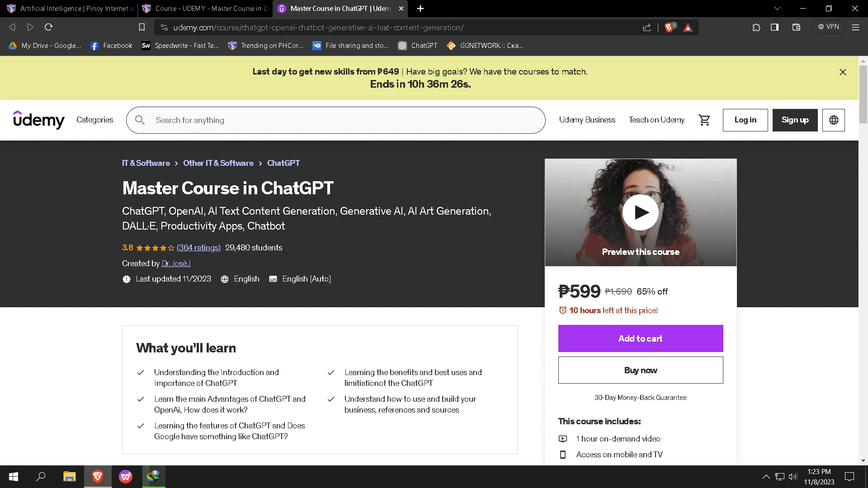868x488 pixels.
Task: Click the Buy now button
Action: (x=641, y=370)
